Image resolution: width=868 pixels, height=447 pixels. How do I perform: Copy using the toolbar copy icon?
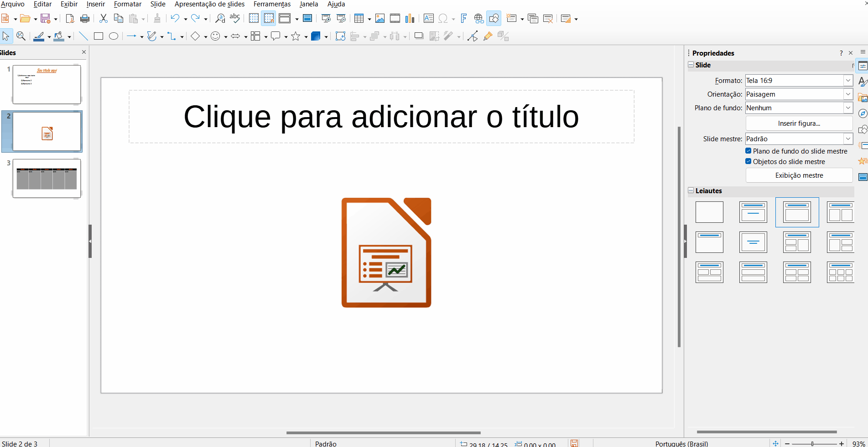119,19
